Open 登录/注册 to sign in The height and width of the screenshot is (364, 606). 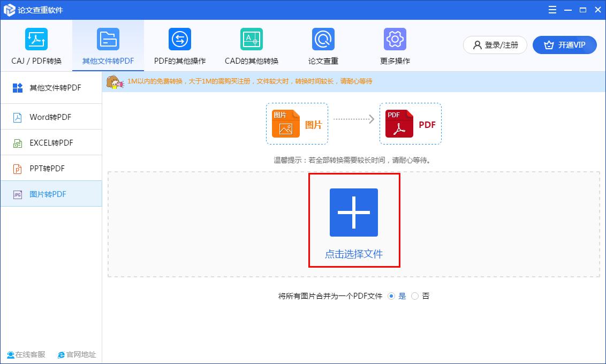tap(494, 45)
